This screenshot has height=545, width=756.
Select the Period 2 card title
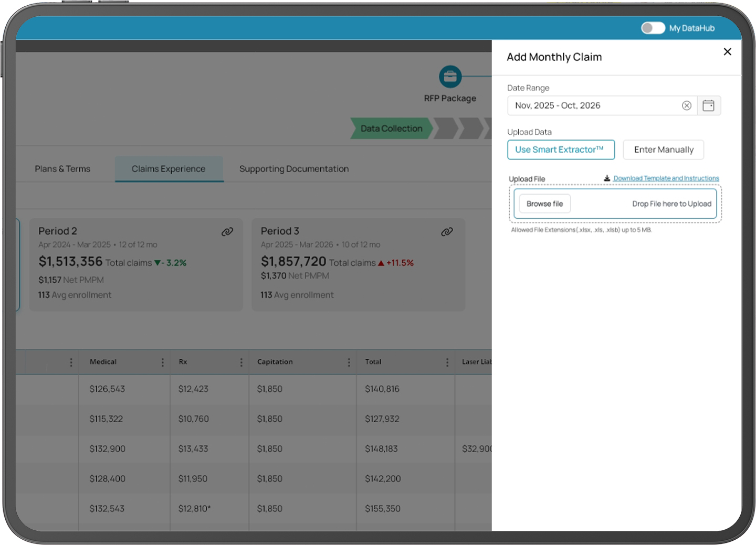pos(58,231)
